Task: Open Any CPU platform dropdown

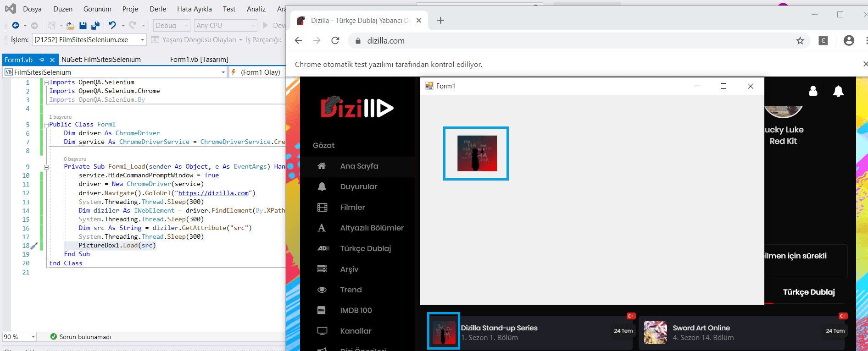Action: point(225,26)
